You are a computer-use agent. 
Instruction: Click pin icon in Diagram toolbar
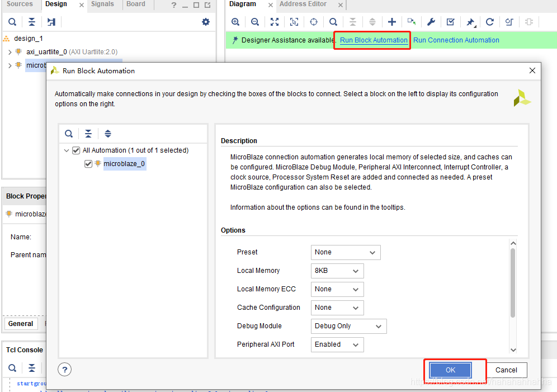point(470,22)
